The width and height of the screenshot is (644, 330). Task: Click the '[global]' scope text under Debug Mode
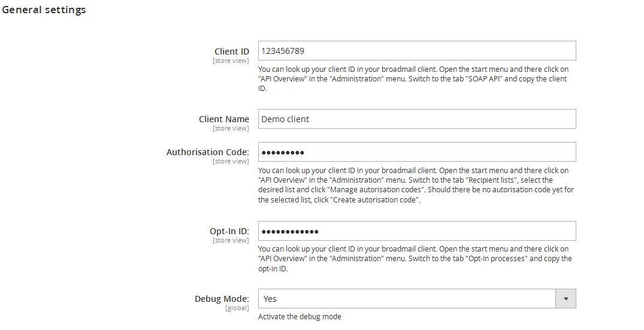237,308
